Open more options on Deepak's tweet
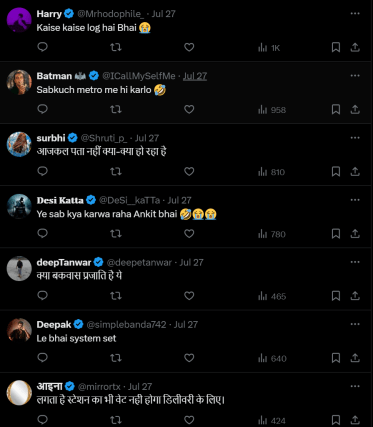Screen dimensions: 373x427 [x=355, y=324]
